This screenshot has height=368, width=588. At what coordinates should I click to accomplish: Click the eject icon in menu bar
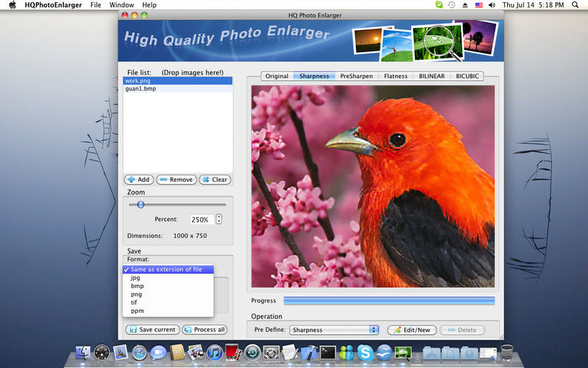tap(465, 5)
